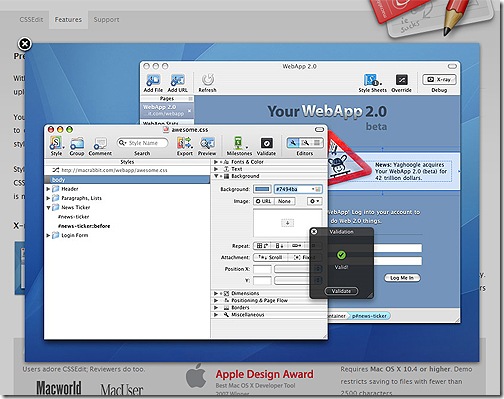Close the Validation HUD panel
This screenshot has height=399, width=504.
(314, 231)
